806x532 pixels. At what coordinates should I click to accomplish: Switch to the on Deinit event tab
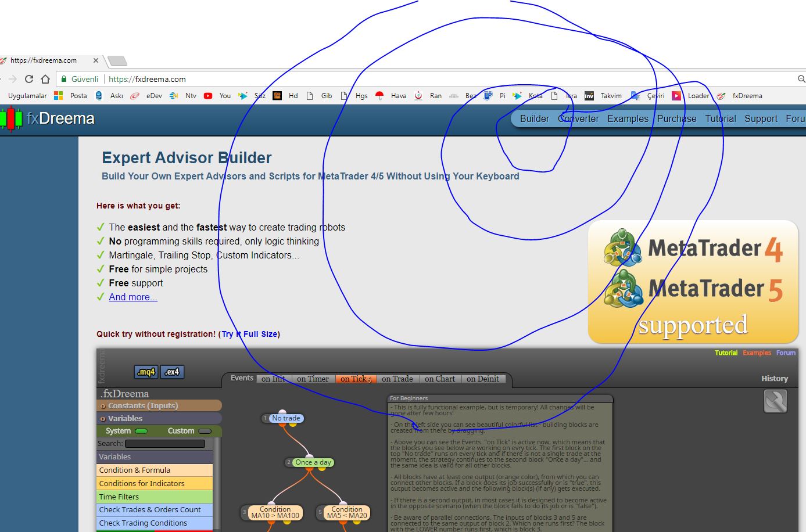(483, 379)
